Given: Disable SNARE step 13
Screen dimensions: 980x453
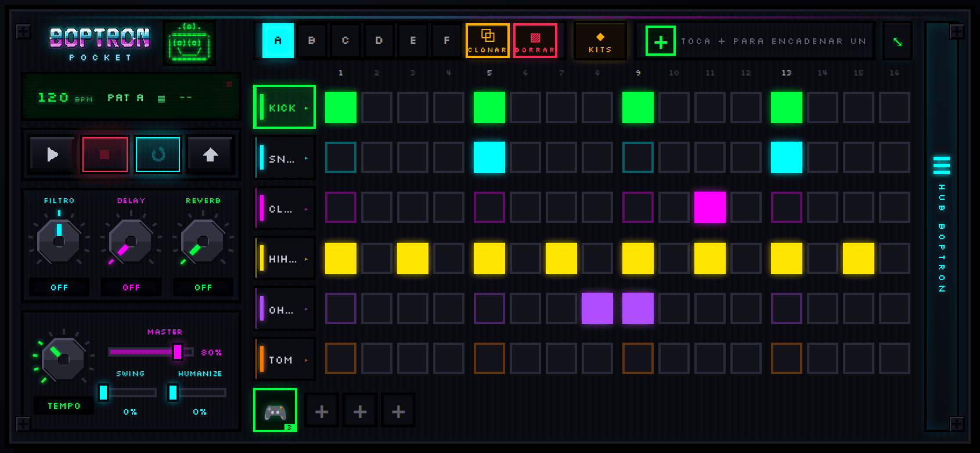Looking at the screenshot, I should click(787, 157).
